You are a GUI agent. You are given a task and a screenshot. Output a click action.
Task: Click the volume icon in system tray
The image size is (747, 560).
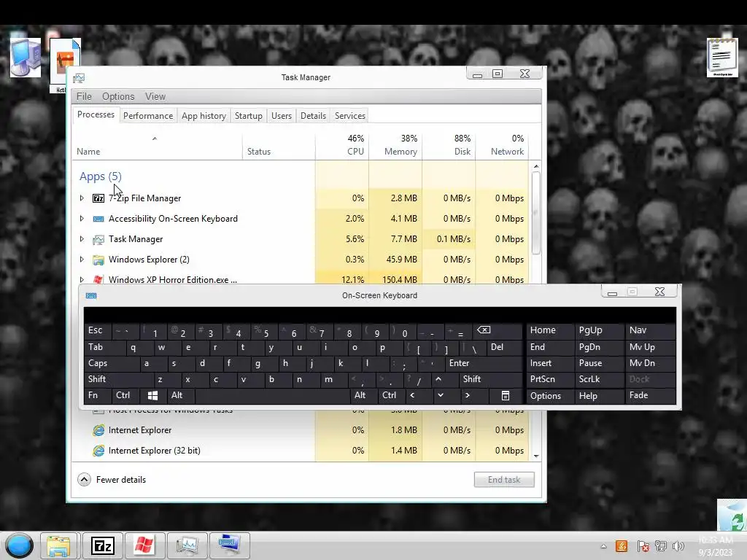[678, 546]
